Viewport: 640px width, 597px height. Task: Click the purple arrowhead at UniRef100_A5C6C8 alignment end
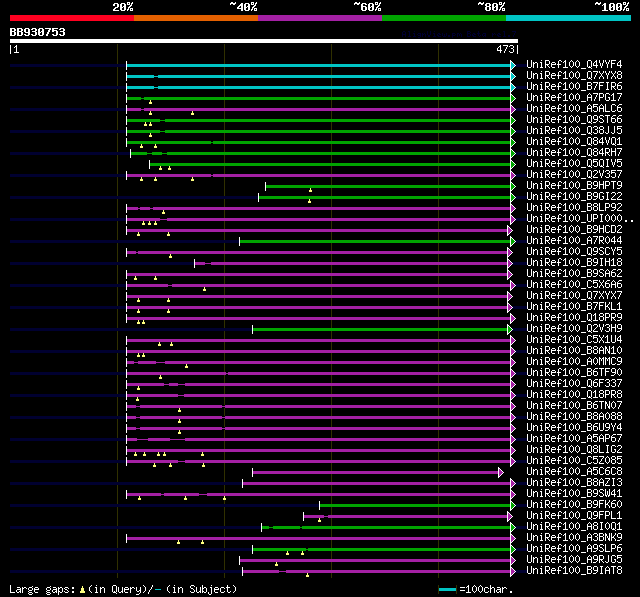[501, 473]
